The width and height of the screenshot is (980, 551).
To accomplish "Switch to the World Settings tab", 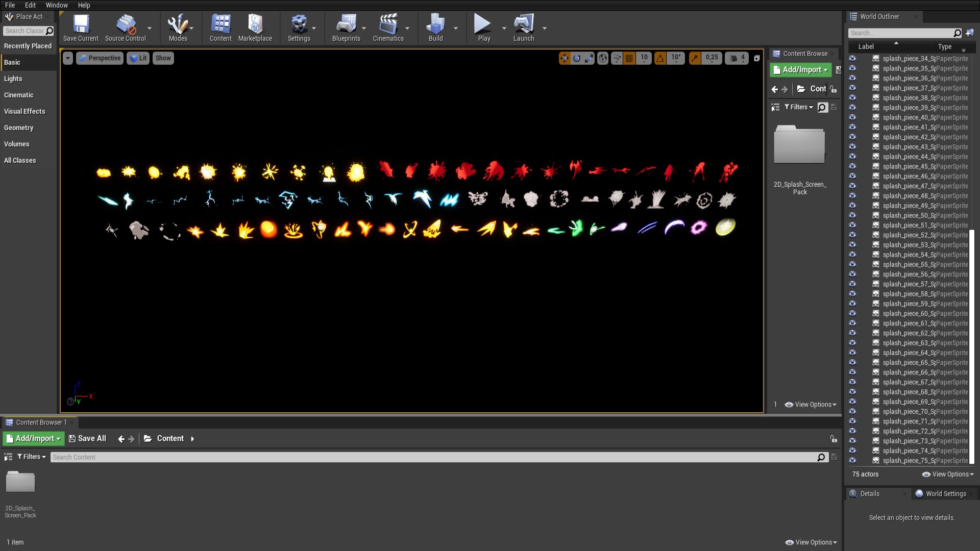I will 945,493.
